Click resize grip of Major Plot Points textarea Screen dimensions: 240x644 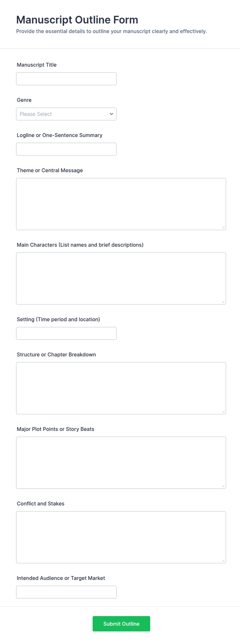click(223, 486)
